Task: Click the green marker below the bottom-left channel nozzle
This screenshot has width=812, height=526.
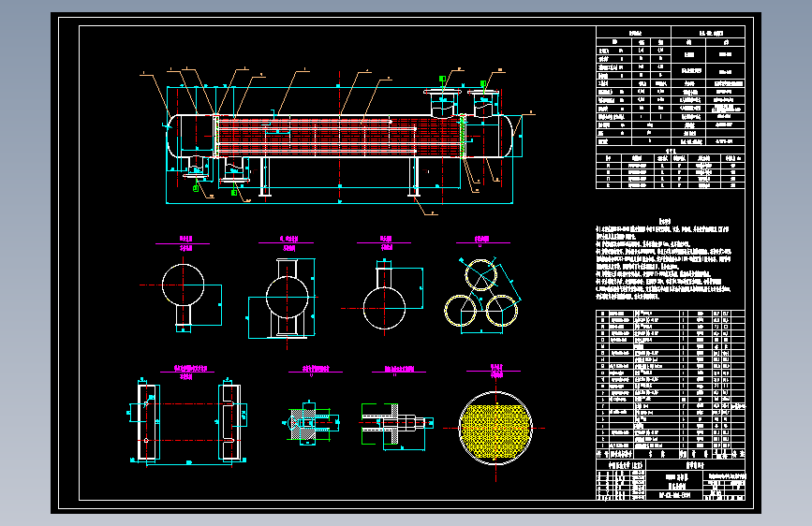Action: tap(196, 188)
